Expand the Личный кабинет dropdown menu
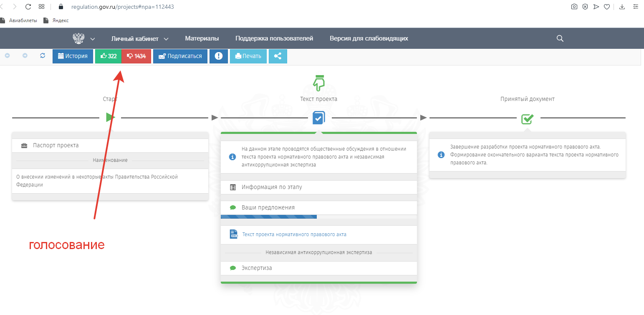The image size is (644, 315). [139, 38]
